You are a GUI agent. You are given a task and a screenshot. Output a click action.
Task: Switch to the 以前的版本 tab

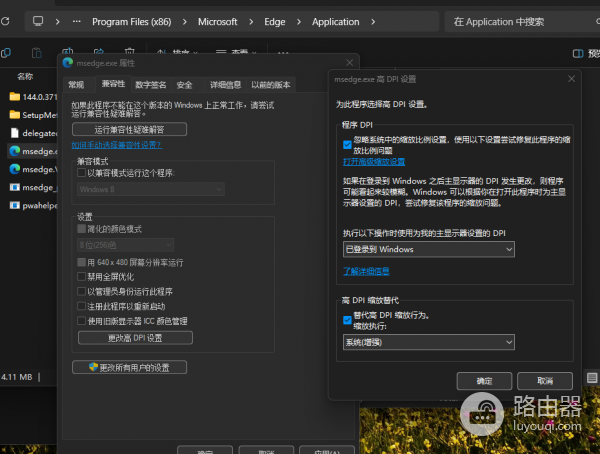pos(271,85)
